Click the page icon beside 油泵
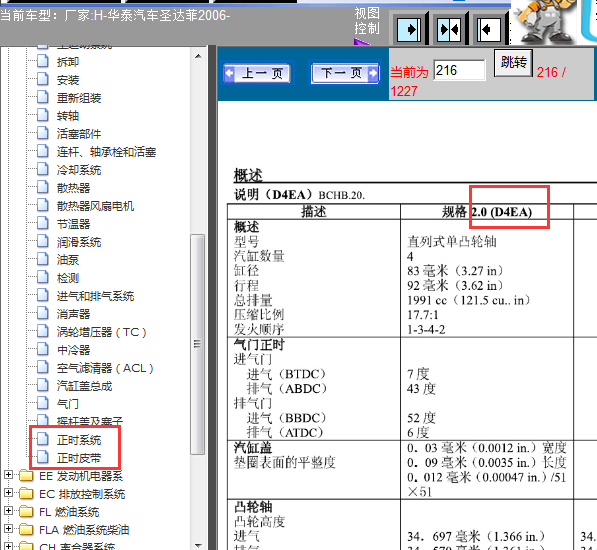This screenshot has width=597, height=550. click(x=43, y=259)
